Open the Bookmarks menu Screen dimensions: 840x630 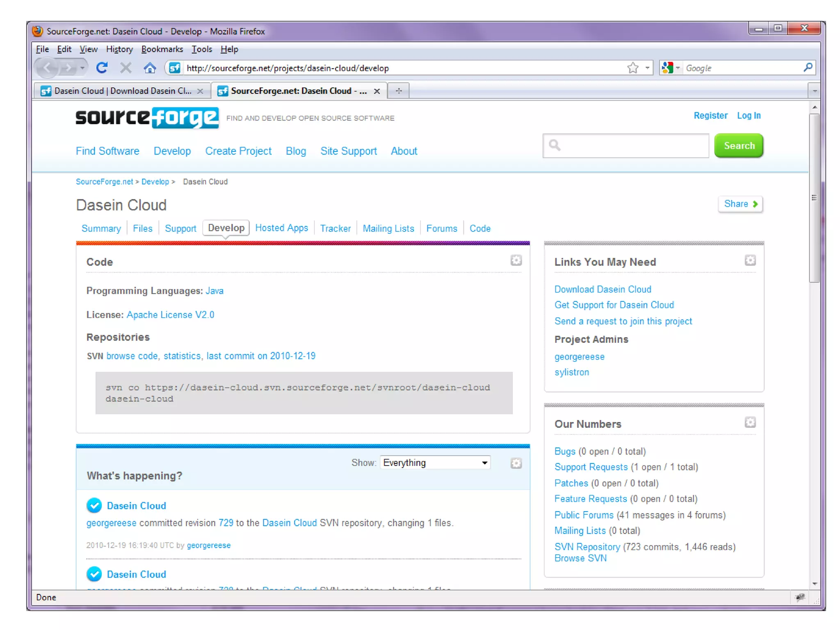coord(162,49)
